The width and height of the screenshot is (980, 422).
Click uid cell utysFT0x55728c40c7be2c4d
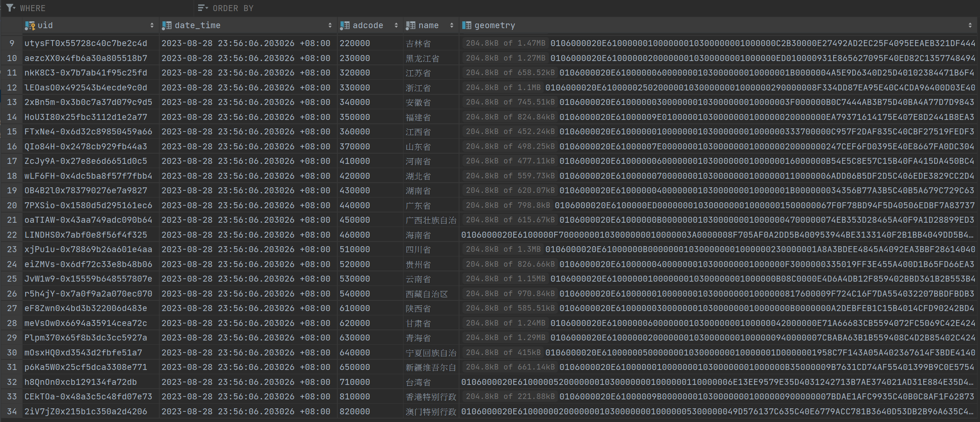pyautogui.click(x=91, y=44)
